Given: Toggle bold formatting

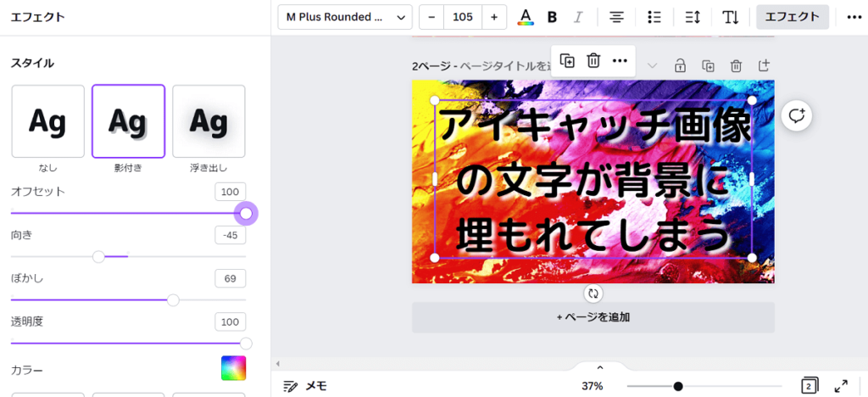Looking at the screenshot, I should [x=552, y=17].
